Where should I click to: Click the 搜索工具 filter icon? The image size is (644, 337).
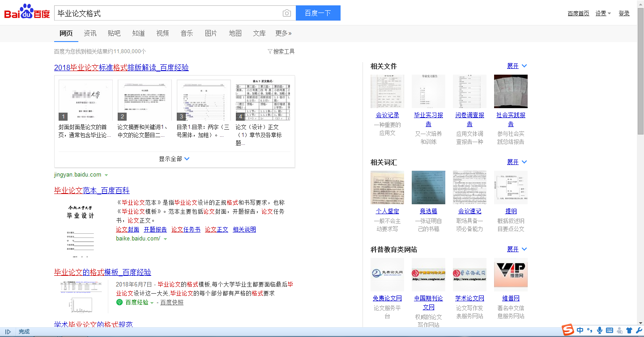pos(269,51)
